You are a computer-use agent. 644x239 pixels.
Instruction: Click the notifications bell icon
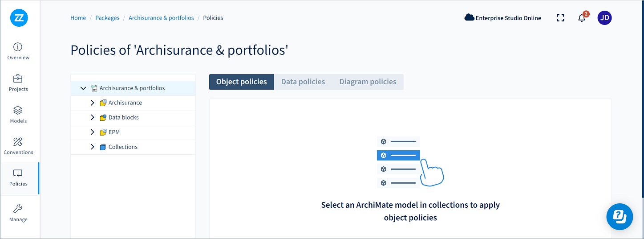point(582,18)
